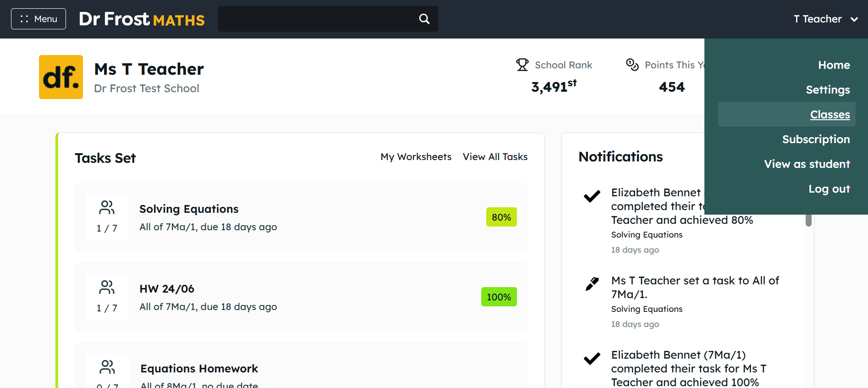The image size is (868, 388).
Task: Open the HW 24/06 task
Action: point(301,297)
